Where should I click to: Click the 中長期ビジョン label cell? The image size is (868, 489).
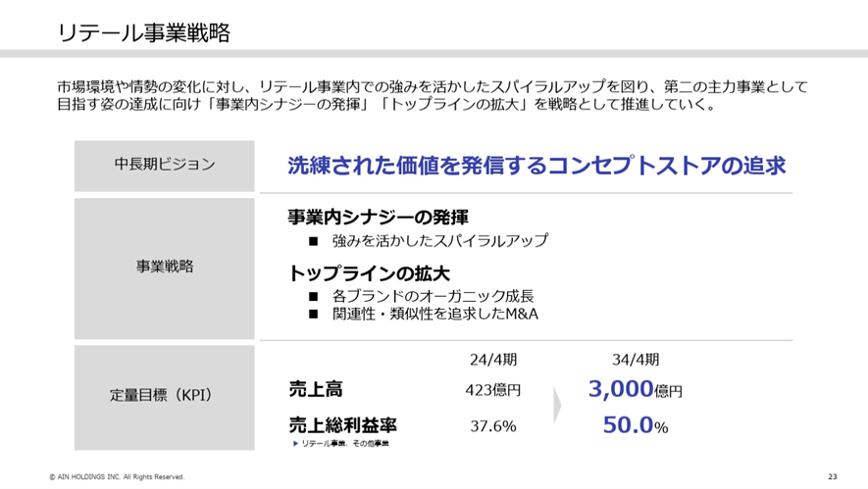(x=164, y=165)
